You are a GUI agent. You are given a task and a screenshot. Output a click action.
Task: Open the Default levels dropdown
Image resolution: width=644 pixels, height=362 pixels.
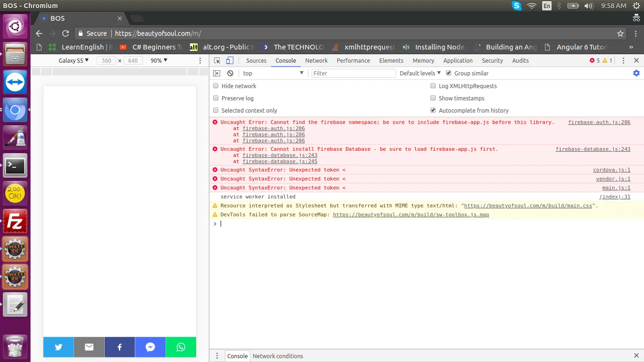[x=420, y=73]
